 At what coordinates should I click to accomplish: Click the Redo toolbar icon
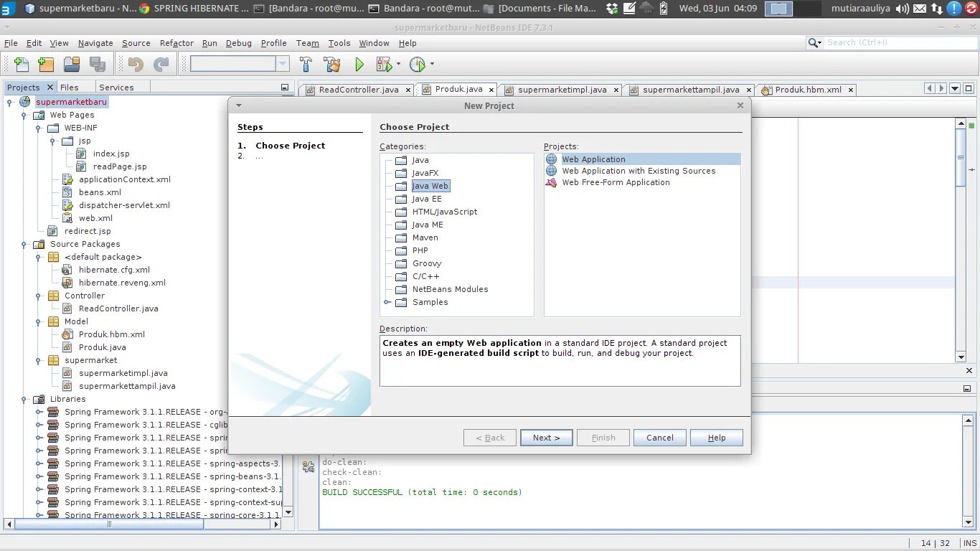tap(161, 65)
